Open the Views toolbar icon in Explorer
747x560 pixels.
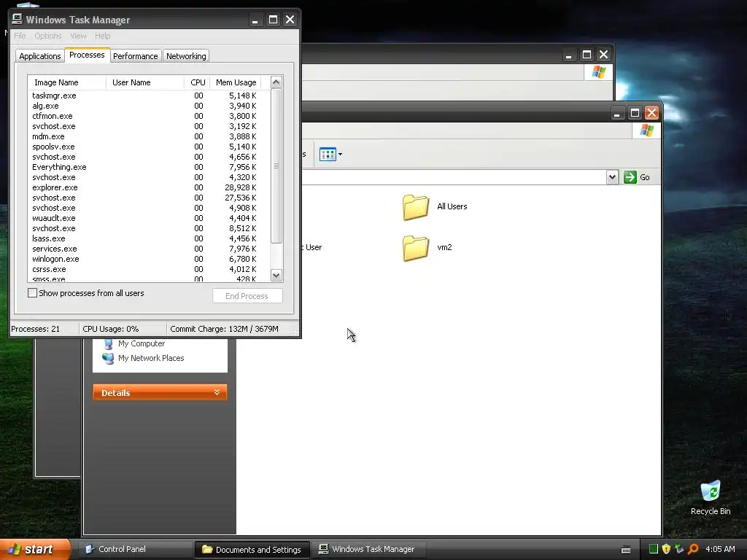328,155
